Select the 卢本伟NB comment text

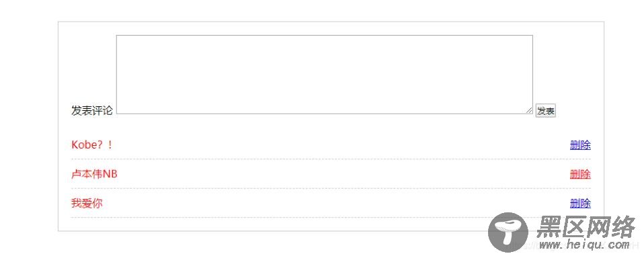tap(95, 174)
